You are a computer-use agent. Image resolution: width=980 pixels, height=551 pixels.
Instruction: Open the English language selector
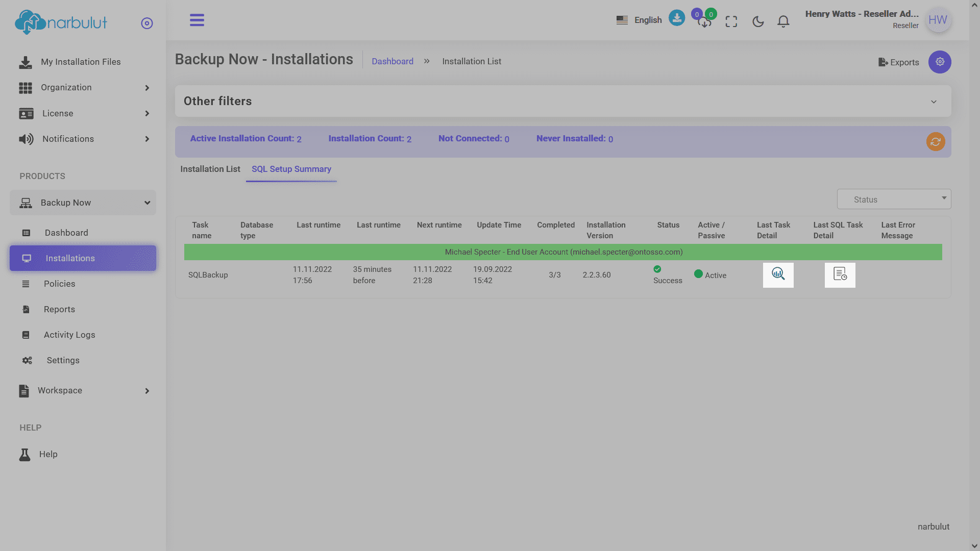coord(648,20)
